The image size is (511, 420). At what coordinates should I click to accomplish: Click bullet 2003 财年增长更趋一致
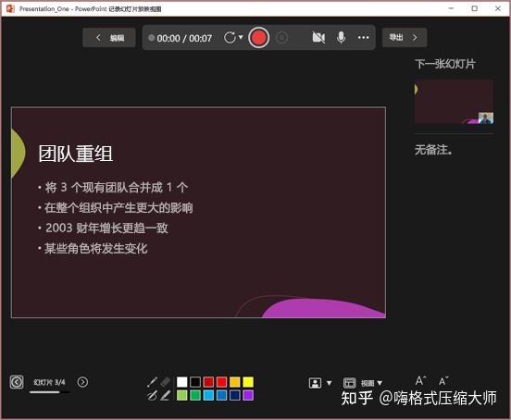pyautogui.click(x=106, y=228)
